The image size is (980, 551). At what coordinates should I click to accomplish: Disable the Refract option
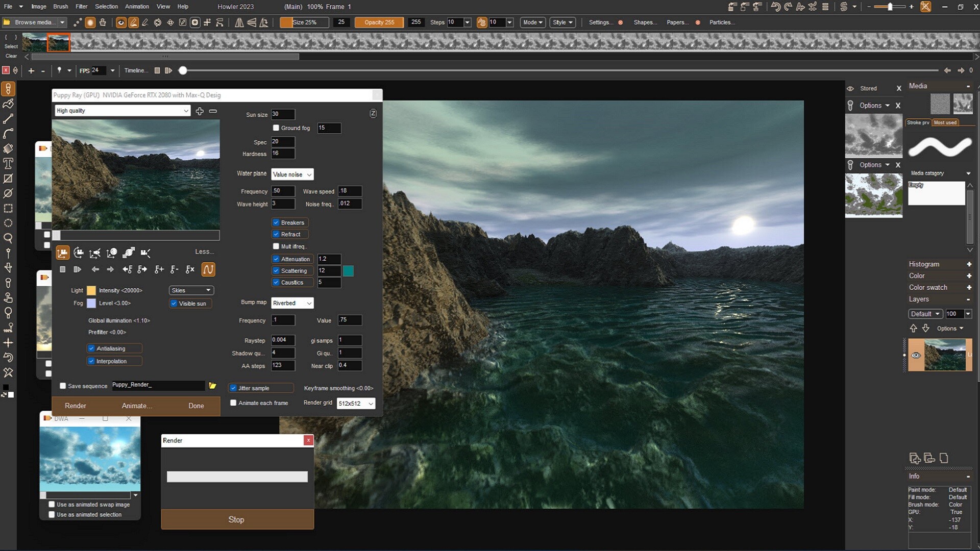pyautogui.click(x=276, y=234)
